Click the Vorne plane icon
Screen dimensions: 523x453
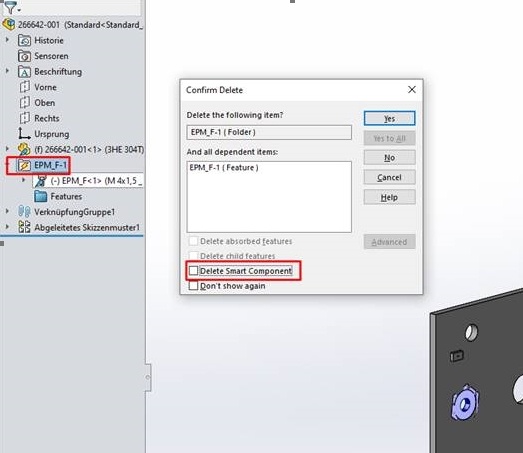coord(24,87)
